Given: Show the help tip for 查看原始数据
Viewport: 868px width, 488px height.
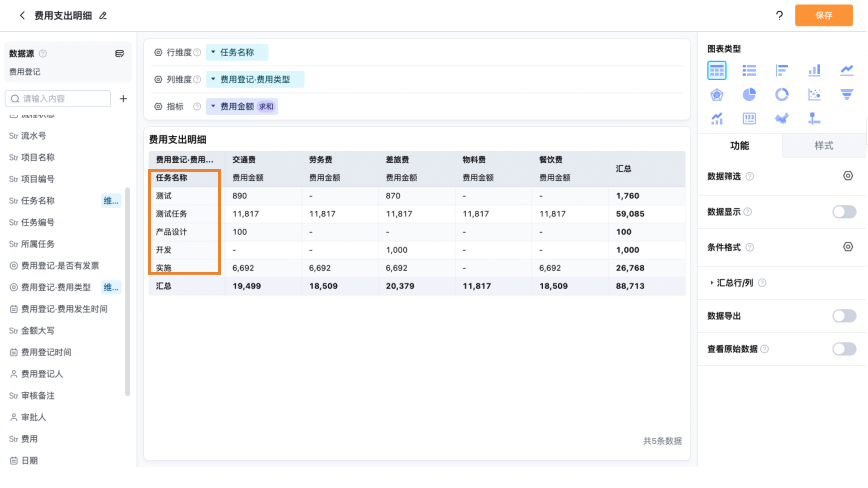Looking at the screenshot, I should (x=765, y=349).
